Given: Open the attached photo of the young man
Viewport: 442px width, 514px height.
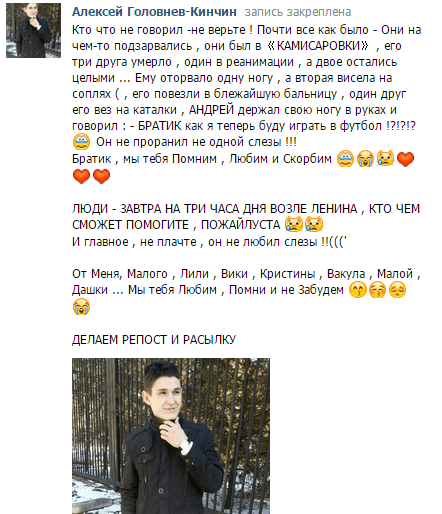Looking at the screenshot, I should click(x=171, y=436).
